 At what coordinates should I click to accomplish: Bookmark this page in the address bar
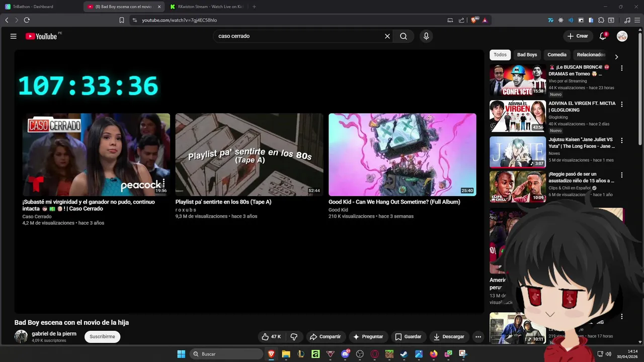pos(122,20)
